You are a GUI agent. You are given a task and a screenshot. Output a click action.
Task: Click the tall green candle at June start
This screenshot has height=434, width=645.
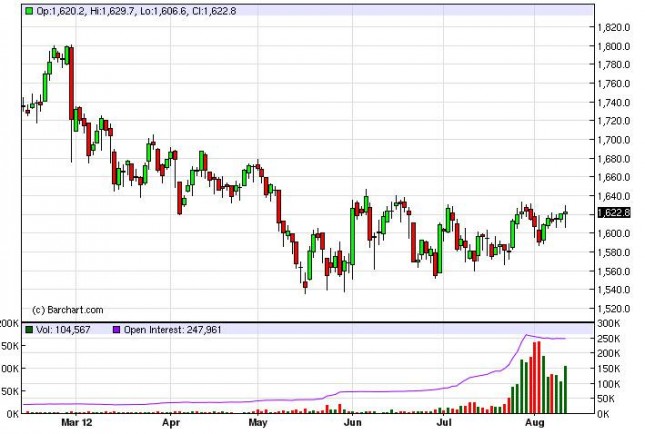click(x=353, y=237)
